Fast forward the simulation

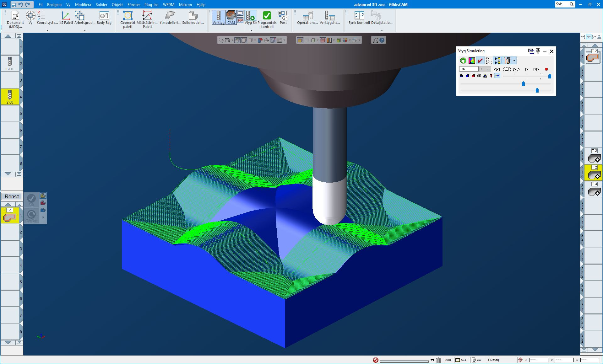click(x=536, y=69)
